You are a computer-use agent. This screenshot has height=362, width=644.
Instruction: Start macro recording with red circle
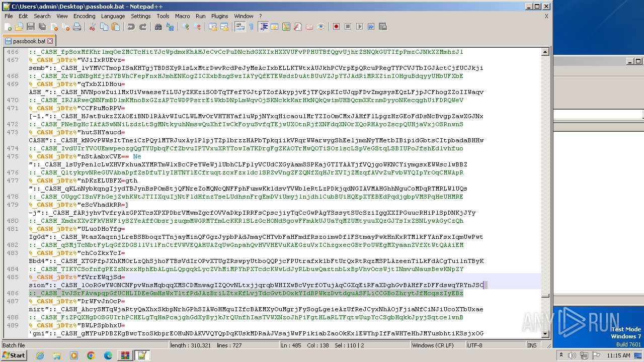point(336,27)
